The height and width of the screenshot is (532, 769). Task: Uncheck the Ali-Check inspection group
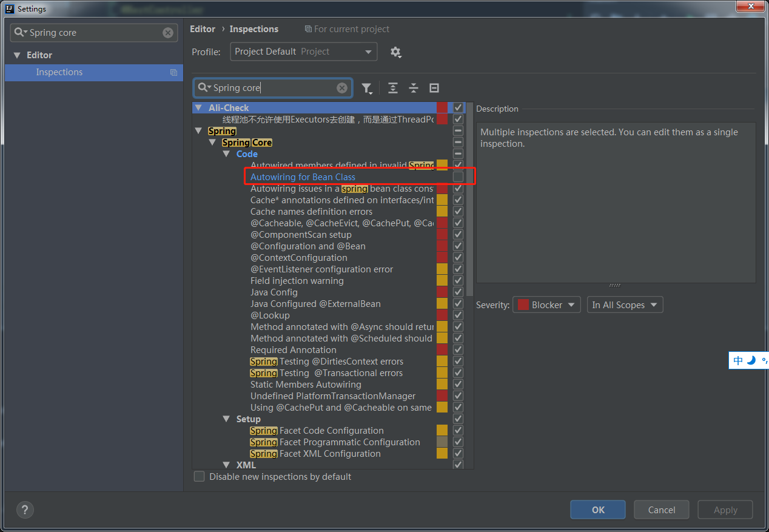pyautogui.click(x=458, y=107)
